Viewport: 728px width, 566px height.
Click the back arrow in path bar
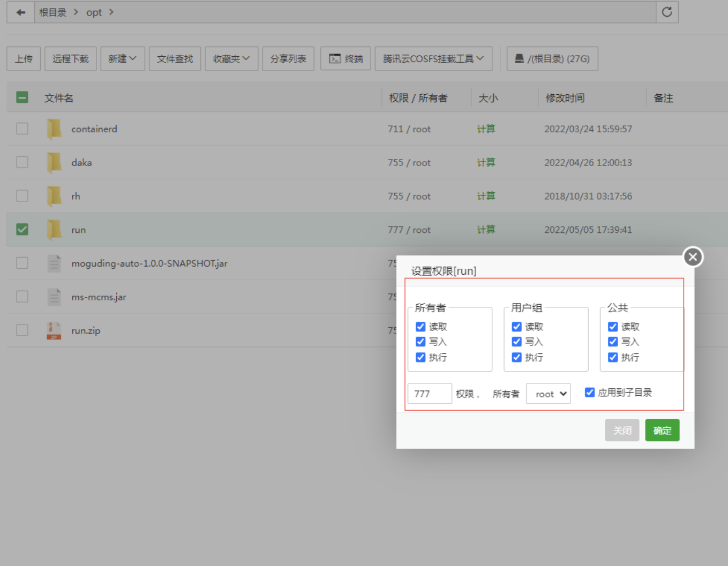21,12
